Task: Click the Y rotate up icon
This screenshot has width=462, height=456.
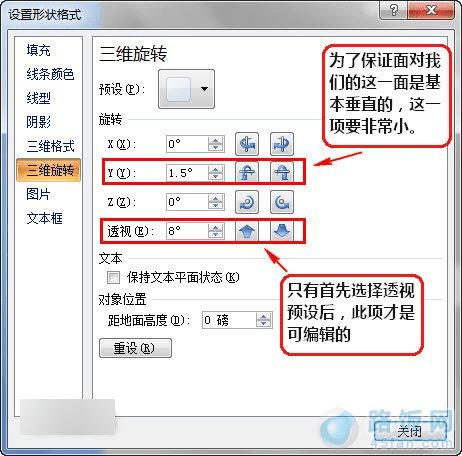Action: (x=247, y=173)
